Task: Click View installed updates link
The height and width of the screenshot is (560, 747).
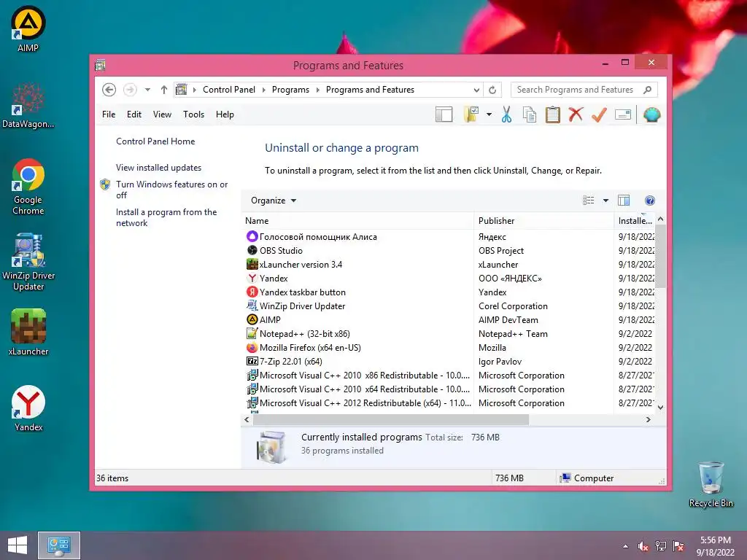Action: (x=158, y=168)
